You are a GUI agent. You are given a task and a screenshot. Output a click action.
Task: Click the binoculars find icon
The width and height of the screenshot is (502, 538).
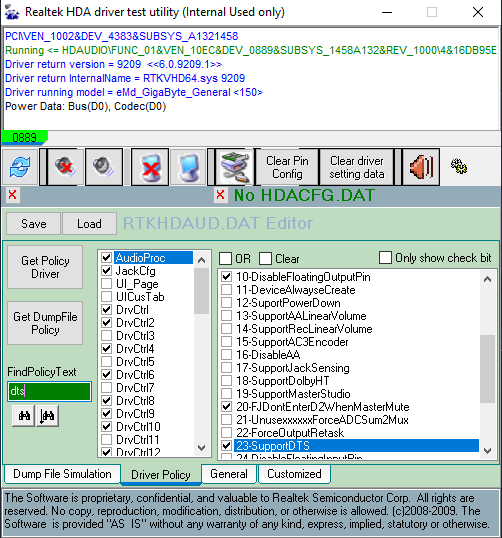(24, 416)
